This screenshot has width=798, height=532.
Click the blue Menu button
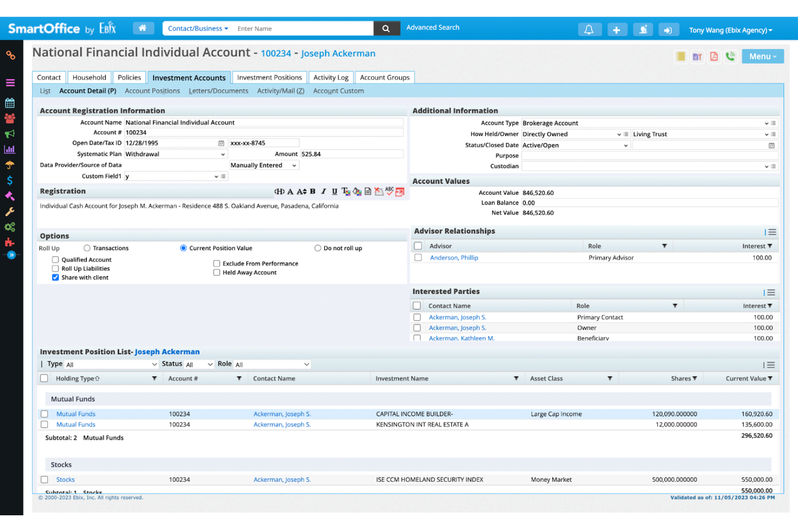pyautogui.click(x=763, y=57)
